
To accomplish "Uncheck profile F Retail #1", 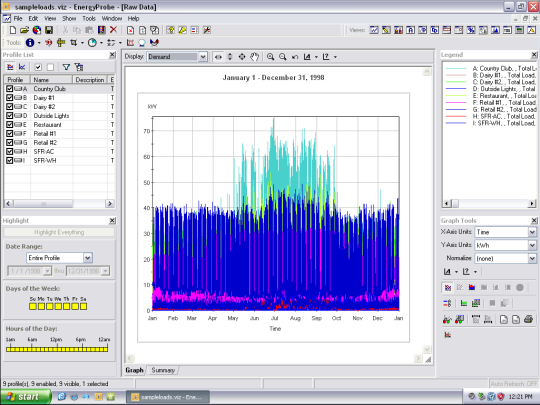I will pyautogui.click(x=9, y=133).
